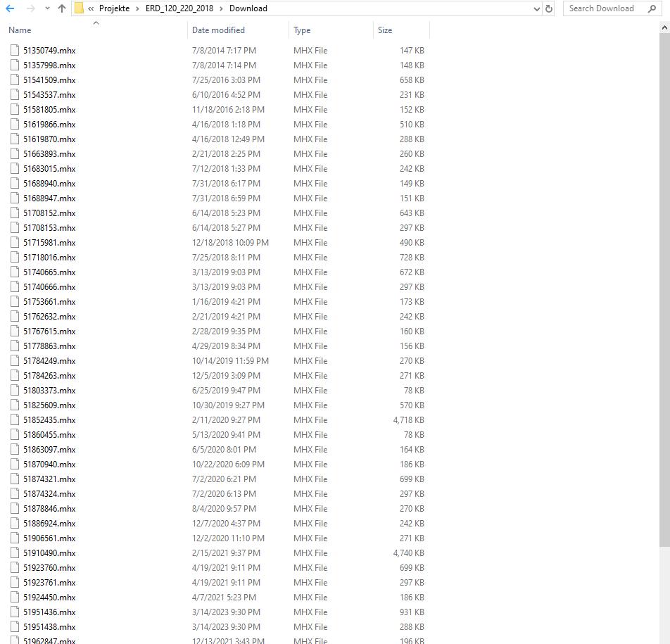Click date 7/2/2020 6:21 PM
Image resolution: width=670 pixels, height=644 pixels.
tap(225, 479)
